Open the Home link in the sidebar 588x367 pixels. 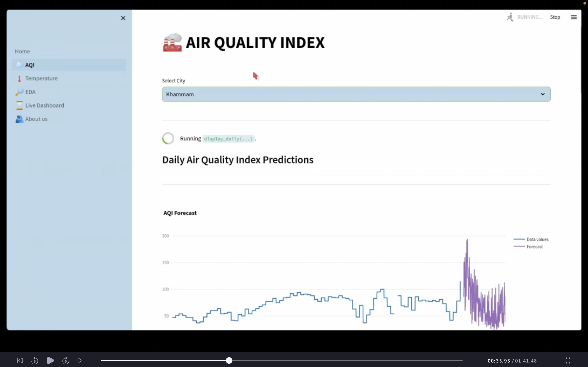[22, 51]
